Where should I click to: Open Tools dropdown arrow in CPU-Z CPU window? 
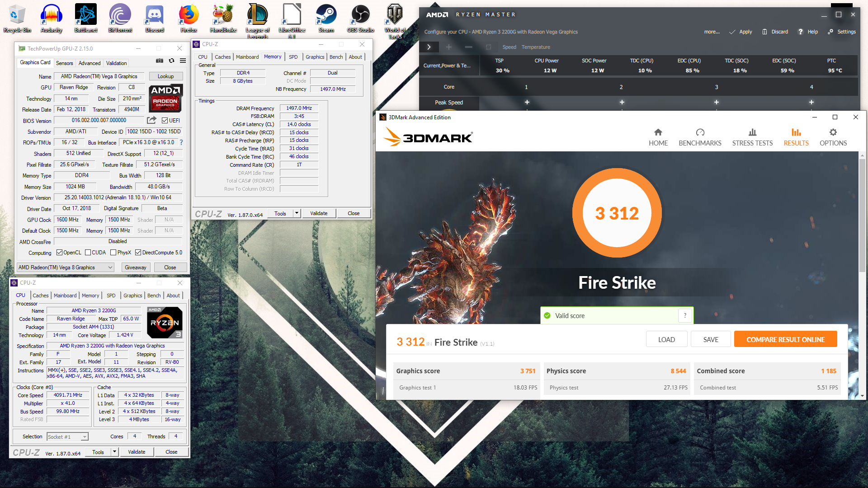click(x=115, y=452)
